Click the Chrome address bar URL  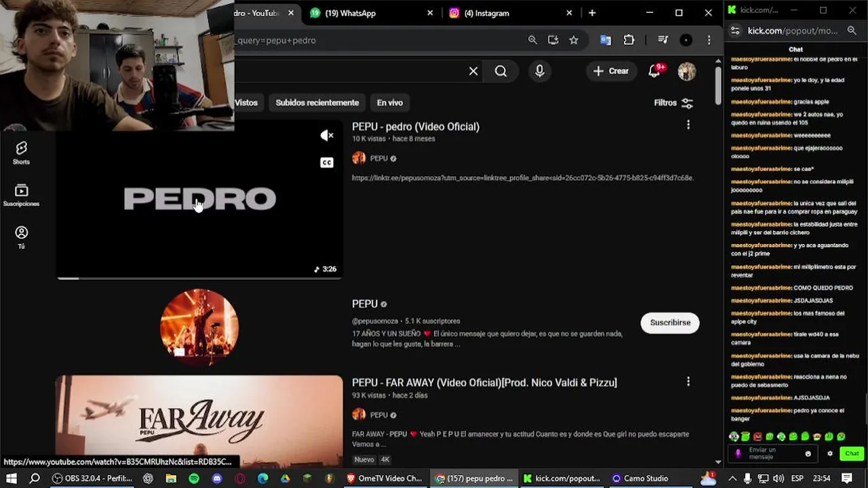276,40
